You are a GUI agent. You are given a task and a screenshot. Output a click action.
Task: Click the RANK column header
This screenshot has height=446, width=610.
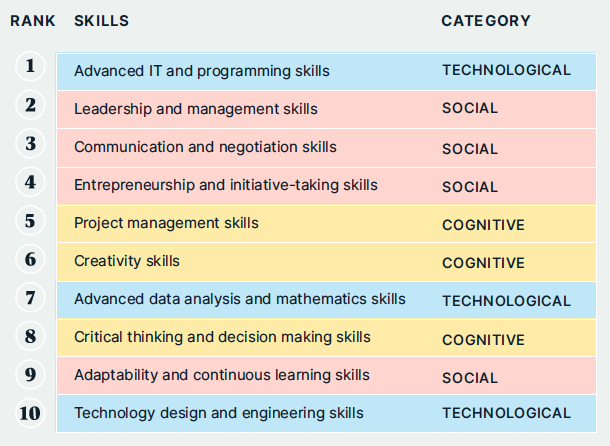pos(33,21)
